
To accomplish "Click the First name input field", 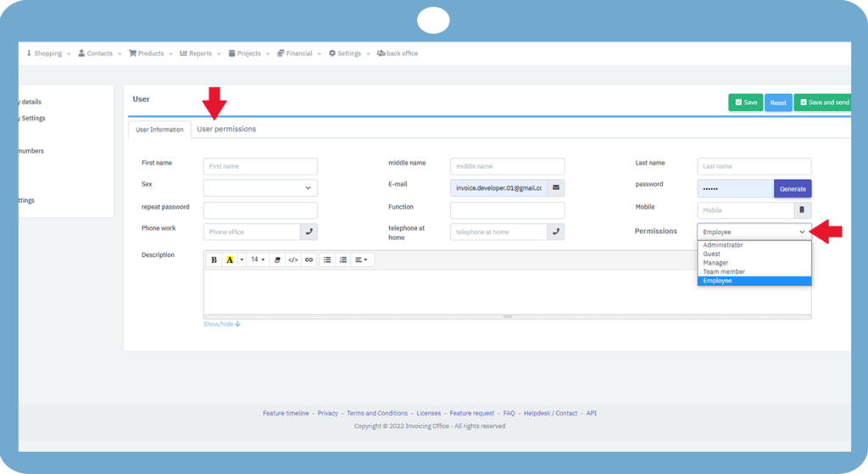I will click(x=260, y=166).
